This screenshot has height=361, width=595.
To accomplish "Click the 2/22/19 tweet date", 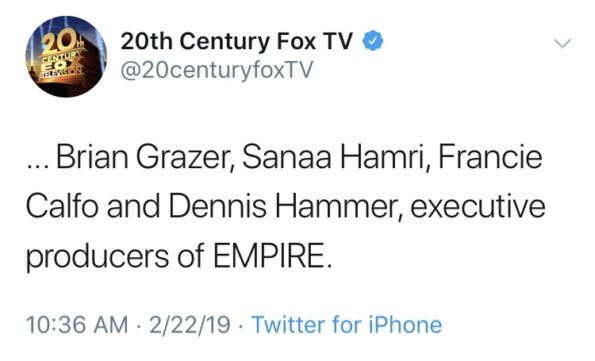I will tap(190, 325).
